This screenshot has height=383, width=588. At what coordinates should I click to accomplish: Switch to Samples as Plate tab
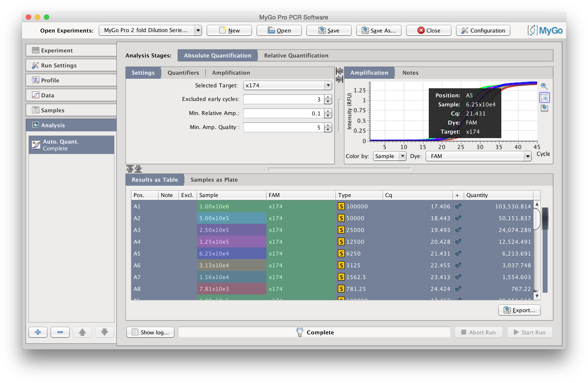point(214,180)
